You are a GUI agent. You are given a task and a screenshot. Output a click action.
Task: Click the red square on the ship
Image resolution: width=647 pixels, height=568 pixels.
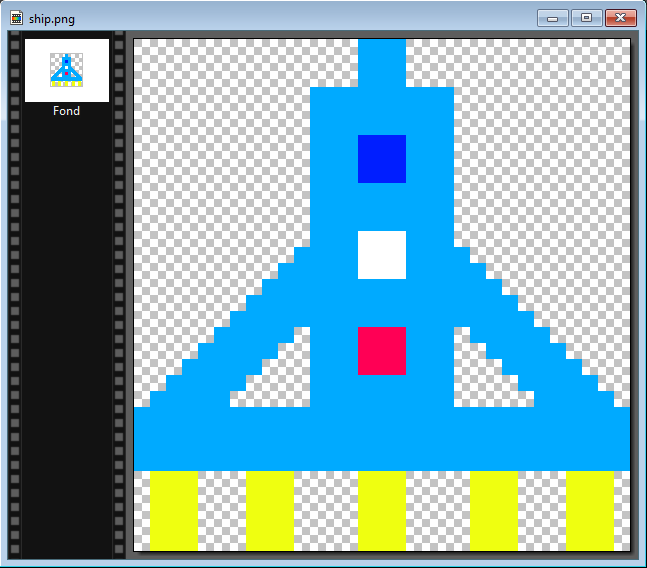pos(382,351)
